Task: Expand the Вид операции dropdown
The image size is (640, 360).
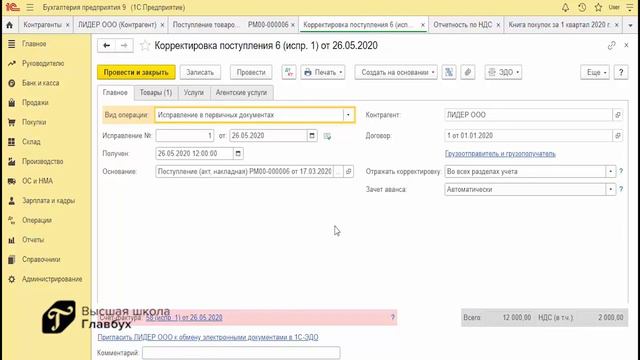Action: click(x=348, y=115)
